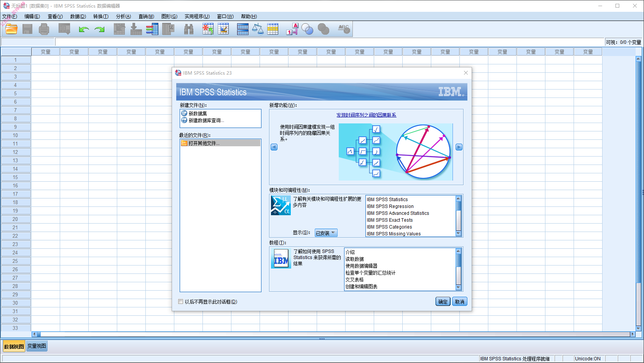Open the 帮助 menu

click(249, 16)
